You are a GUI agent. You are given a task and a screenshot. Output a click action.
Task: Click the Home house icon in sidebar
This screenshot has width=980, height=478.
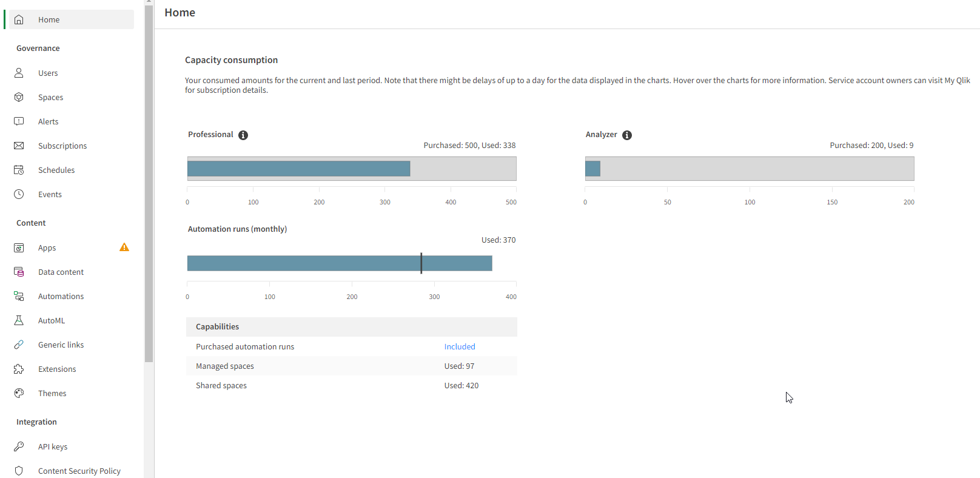19,19
